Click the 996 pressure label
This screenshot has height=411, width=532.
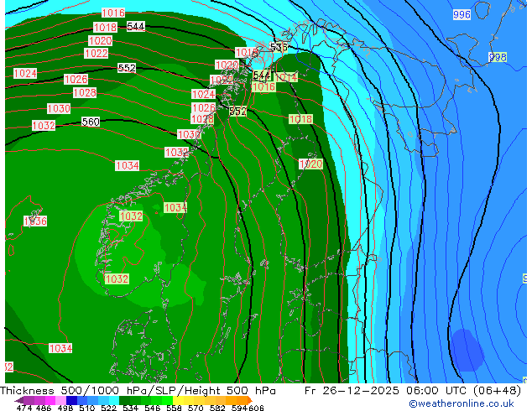click(462, 14)
